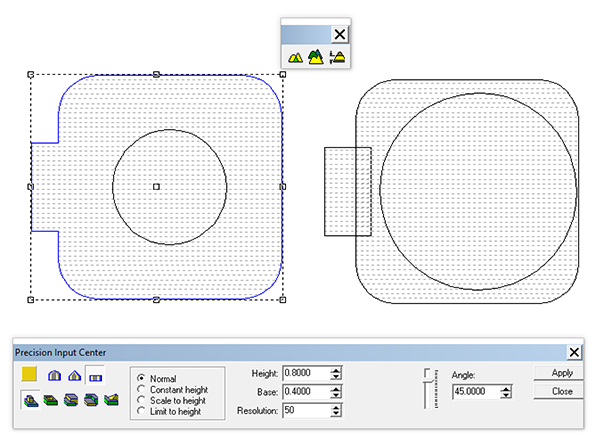Decrease Height with the down spinner arrow
Viewport: 600px width, 443px height.
[x=336, y=376]
